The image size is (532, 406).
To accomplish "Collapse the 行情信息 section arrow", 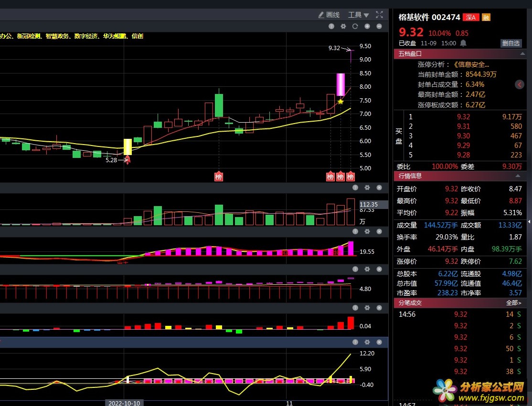I will [x=518, y=176].
